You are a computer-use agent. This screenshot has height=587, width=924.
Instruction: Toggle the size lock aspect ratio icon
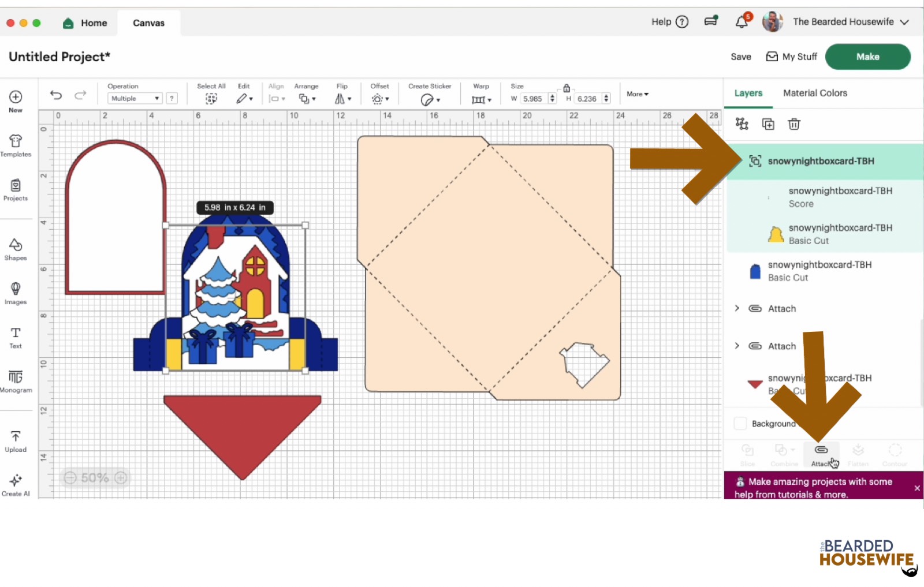[x=567, y=88]
